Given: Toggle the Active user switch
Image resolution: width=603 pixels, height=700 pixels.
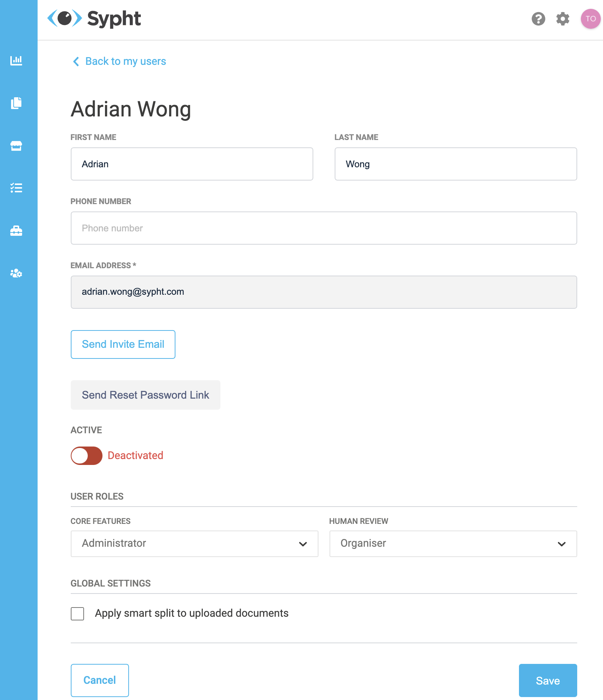Looking at the screenshot, I should tap(87, 456).
